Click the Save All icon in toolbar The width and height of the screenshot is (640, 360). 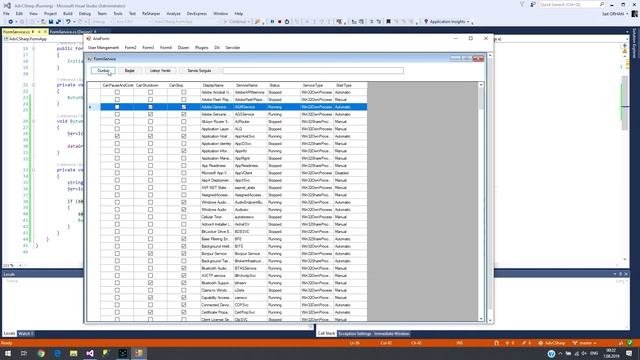click(58, 22)
